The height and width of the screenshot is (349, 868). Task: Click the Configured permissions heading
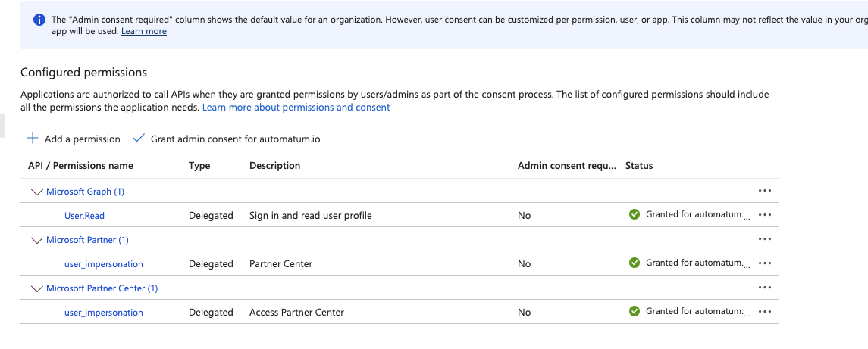click(x=83, y=73)
